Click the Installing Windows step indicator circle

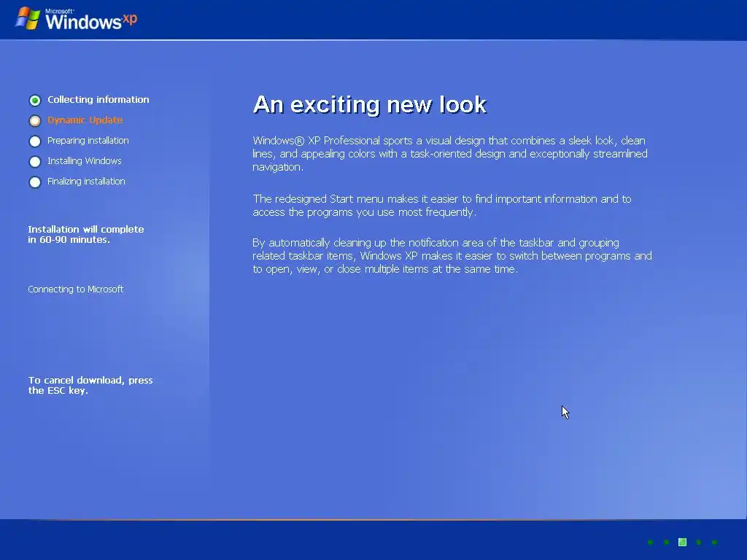pyautogui.click(x=35, y=161)
